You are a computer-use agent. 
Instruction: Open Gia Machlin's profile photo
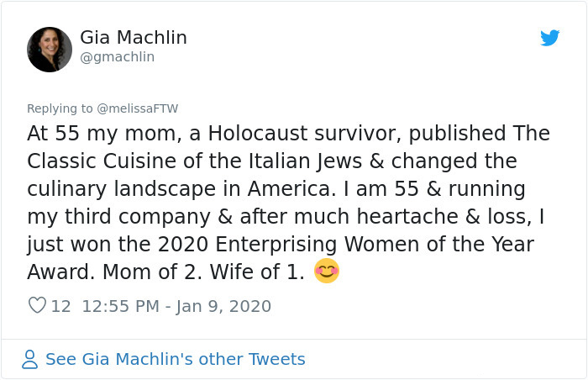pyautogui.click(x=50, y=49)
